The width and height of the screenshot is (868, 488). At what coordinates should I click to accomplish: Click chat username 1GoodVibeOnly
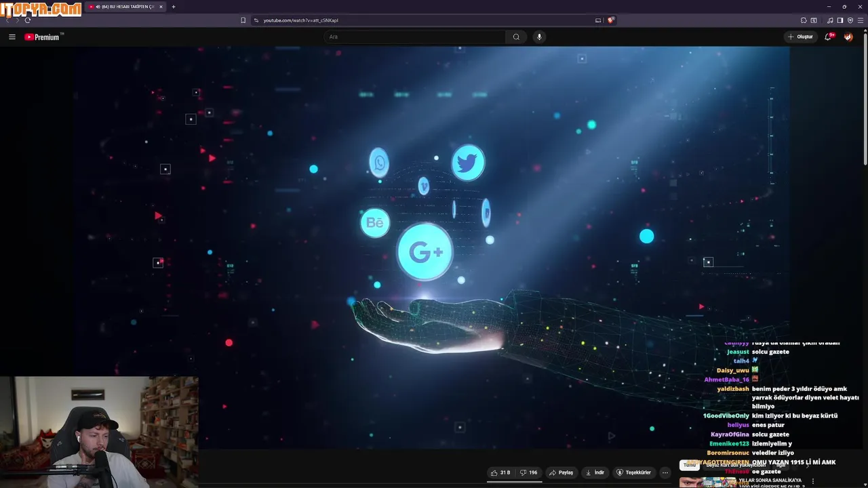point(726,415)
